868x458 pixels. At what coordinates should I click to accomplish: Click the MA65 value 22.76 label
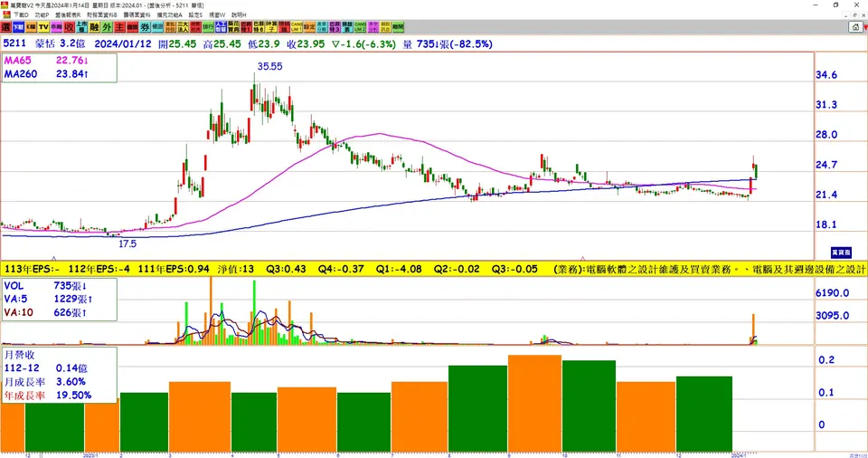point(72,61)
